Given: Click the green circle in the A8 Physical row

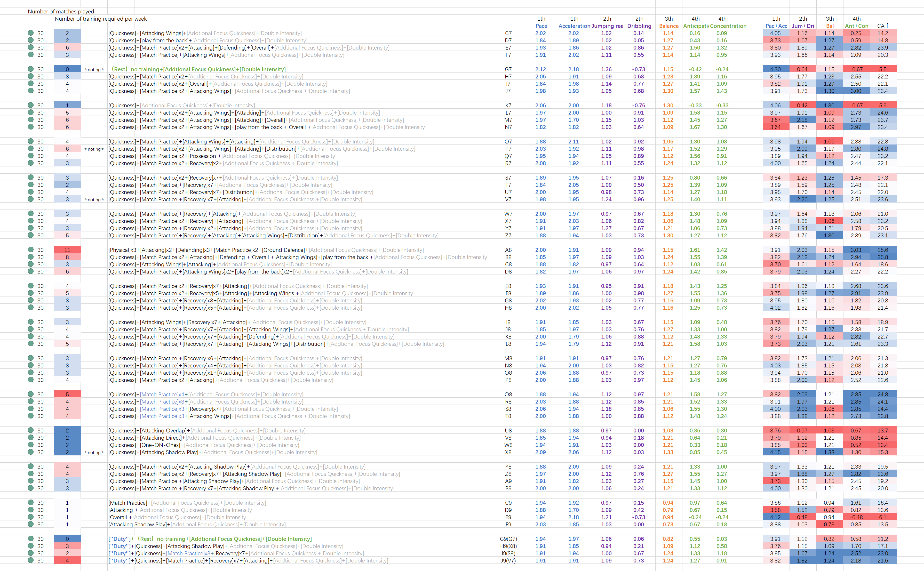Looking at the screenshot, I should click(31, 250).
